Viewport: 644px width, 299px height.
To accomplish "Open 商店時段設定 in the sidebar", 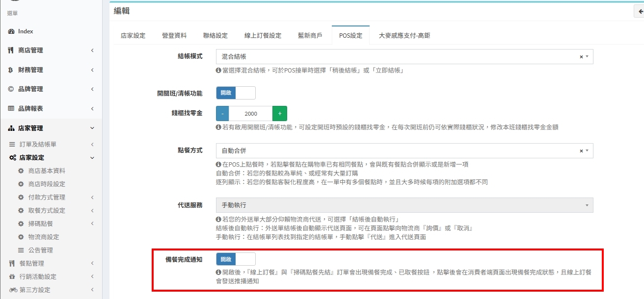I will (47, 184).
